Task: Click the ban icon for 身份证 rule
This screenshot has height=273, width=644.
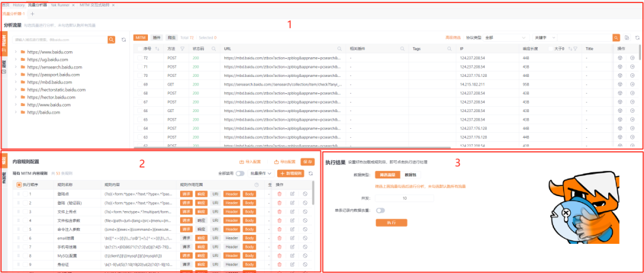Action: click(305, 265)
